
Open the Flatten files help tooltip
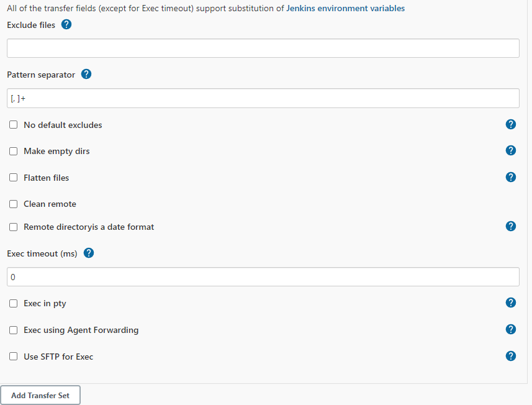coord(510,177)
